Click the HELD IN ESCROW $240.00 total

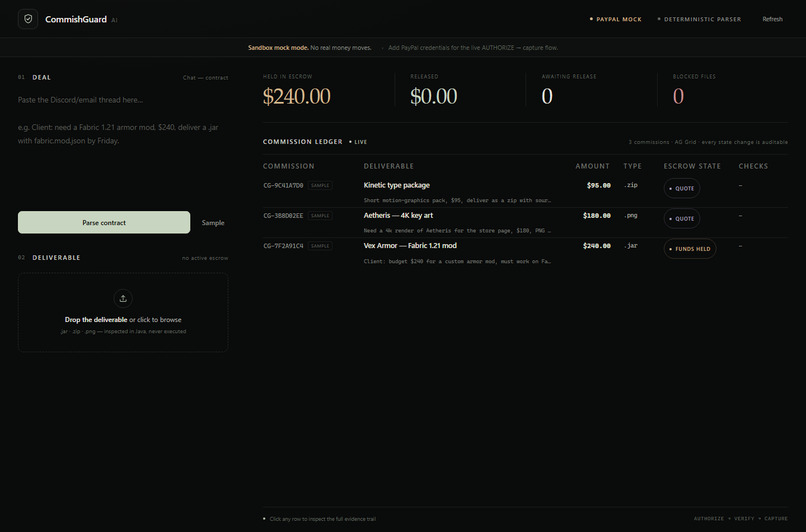(x=297, y=97)
